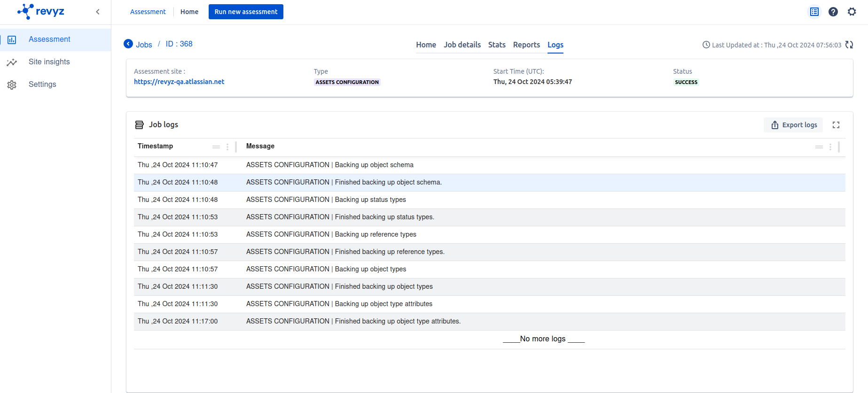Image resolution: width=868 pixels, height=393 pixels.
Task: Switch to the Reports tab
Action: pyautogui.click(x=526, y=45)
